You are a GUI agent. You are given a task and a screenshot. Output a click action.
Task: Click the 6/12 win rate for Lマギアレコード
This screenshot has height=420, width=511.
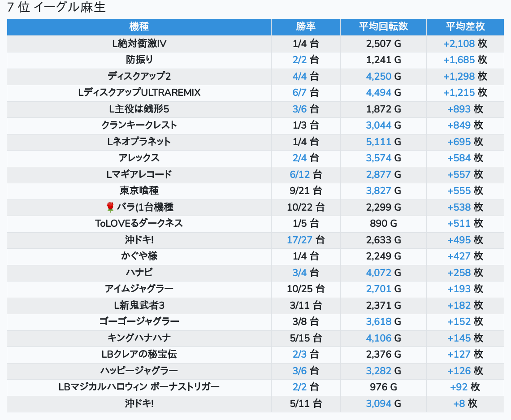tap(299, 174)
